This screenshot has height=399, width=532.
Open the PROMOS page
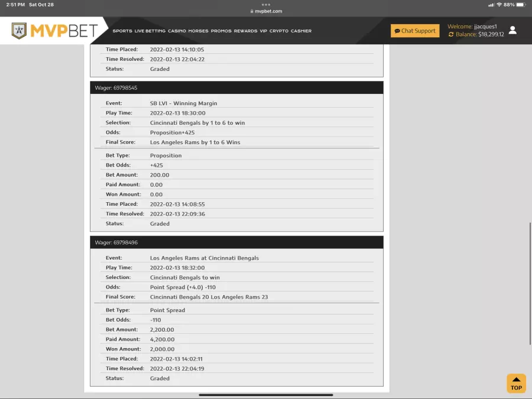click(x=221, y=31)
